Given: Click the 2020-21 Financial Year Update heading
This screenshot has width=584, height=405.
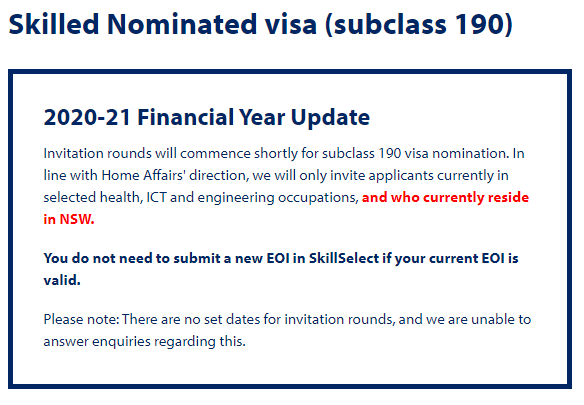Looking at the screenshot, I should [x=207, y=117].
